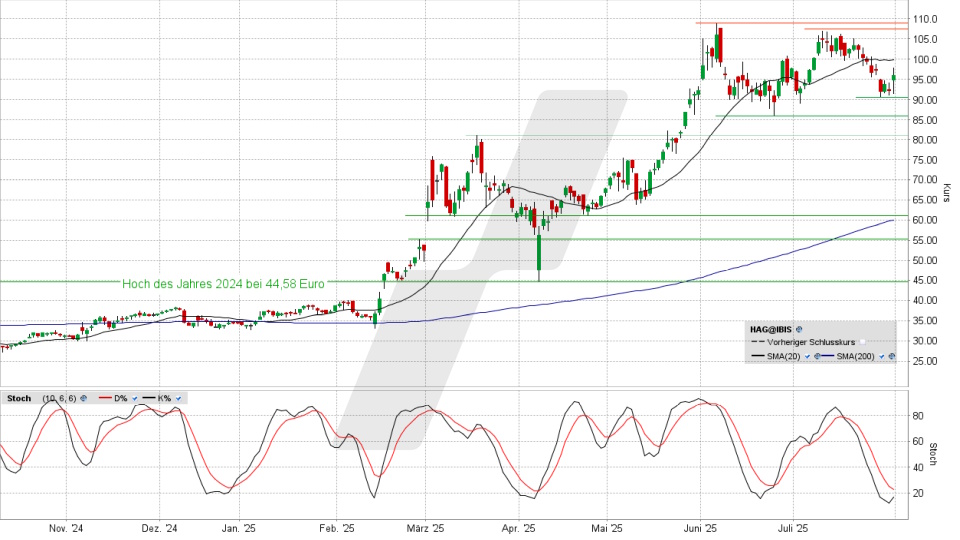Click the Apr. '25 date axis label

519,528
